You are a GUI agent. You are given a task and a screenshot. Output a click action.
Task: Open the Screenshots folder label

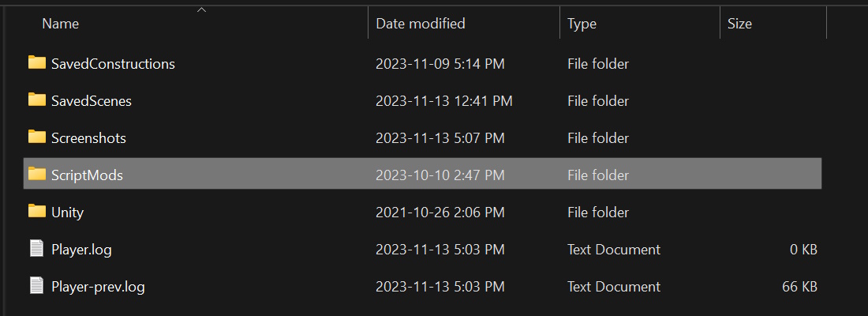(x=88, y=138)
